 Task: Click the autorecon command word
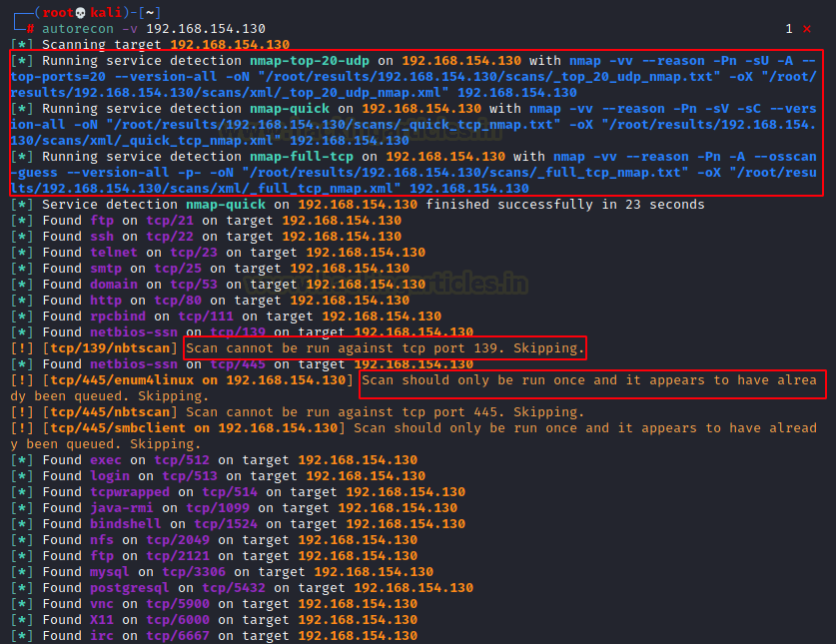(x=78, y=29)
